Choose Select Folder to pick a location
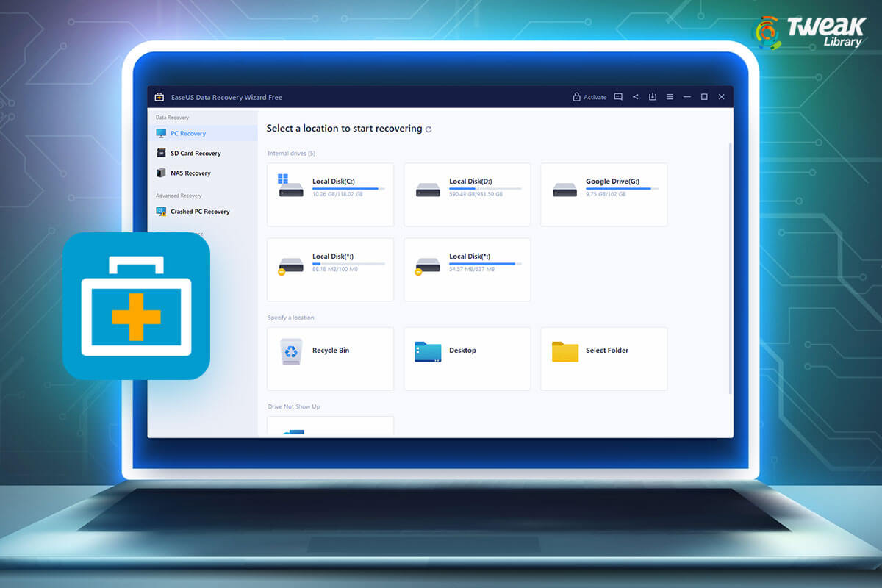This screenshot has height=588, width=882. click(603, 359)
